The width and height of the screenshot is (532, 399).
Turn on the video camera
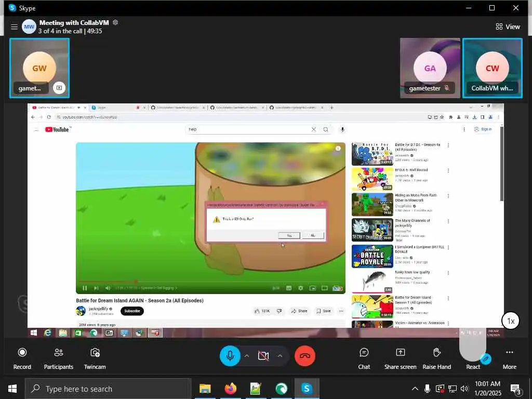coord(263,355)
